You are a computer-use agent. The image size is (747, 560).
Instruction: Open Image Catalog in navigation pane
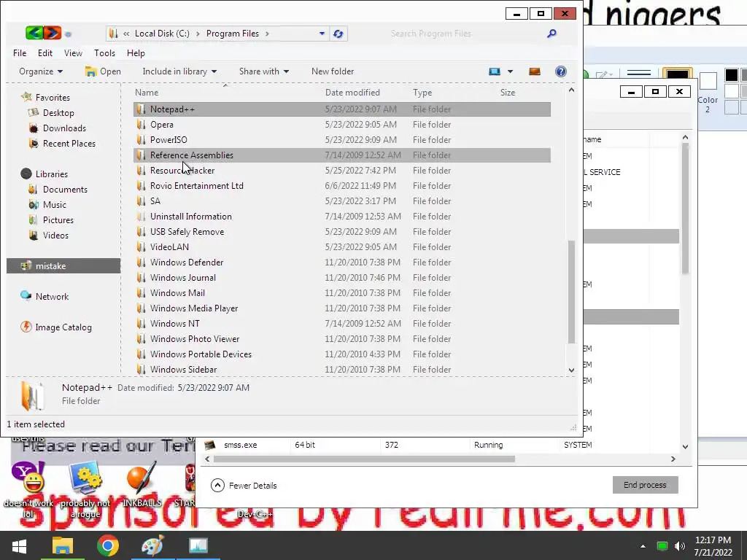tap(55, 327)
